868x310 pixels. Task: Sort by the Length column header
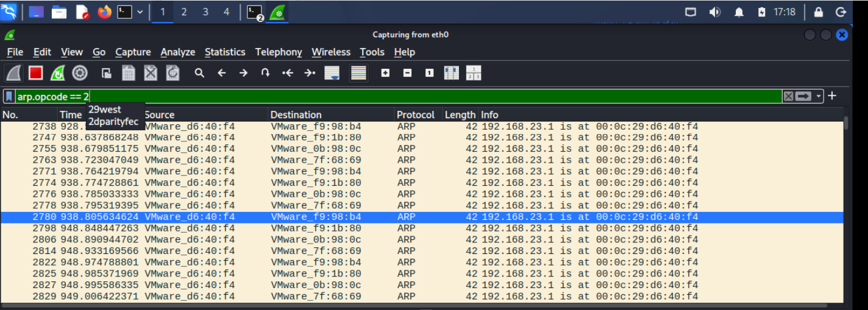click(460, 114)
